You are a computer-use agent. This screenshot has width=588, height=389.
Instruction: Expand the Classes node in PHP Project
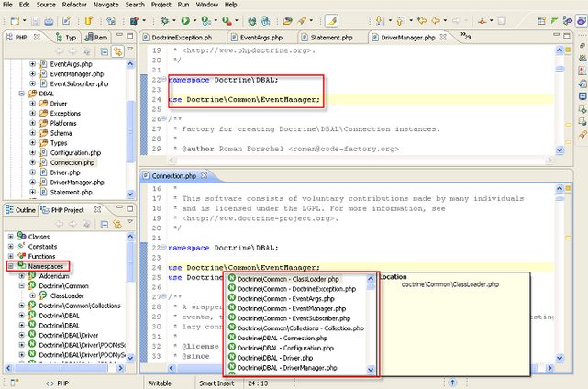tap(11, 237)
